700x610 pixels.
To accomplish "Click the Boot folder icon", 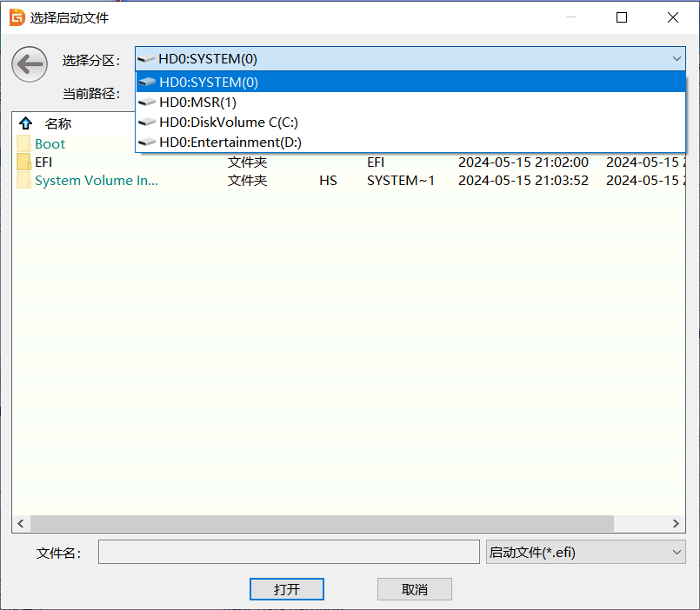I will (x=23, y=143).
